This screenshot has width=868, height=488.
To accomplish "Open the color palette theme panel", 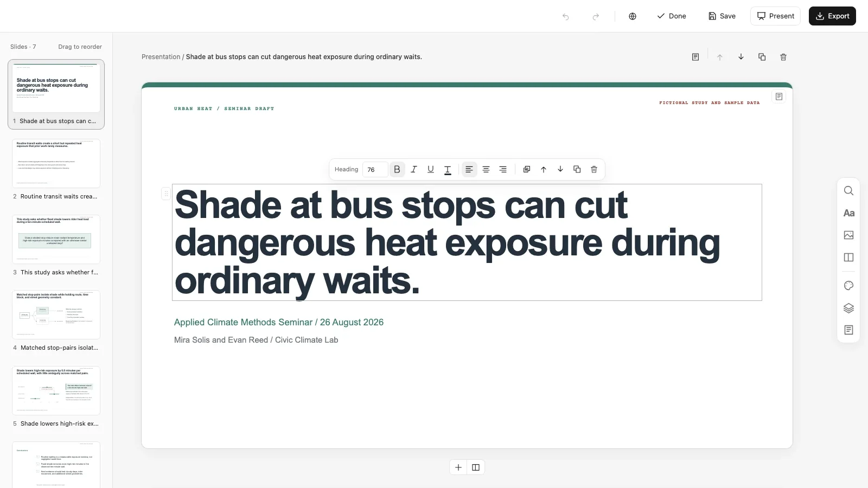I will coord(849,286).
